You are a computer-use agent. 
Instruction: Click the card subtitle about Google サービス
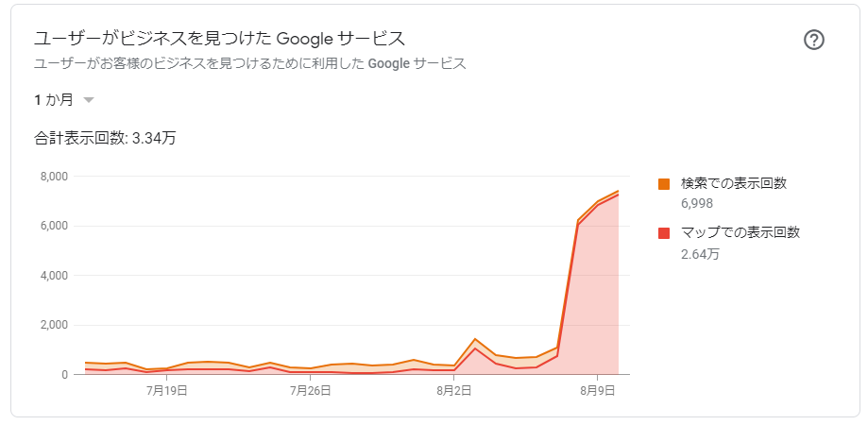(250, 63)
